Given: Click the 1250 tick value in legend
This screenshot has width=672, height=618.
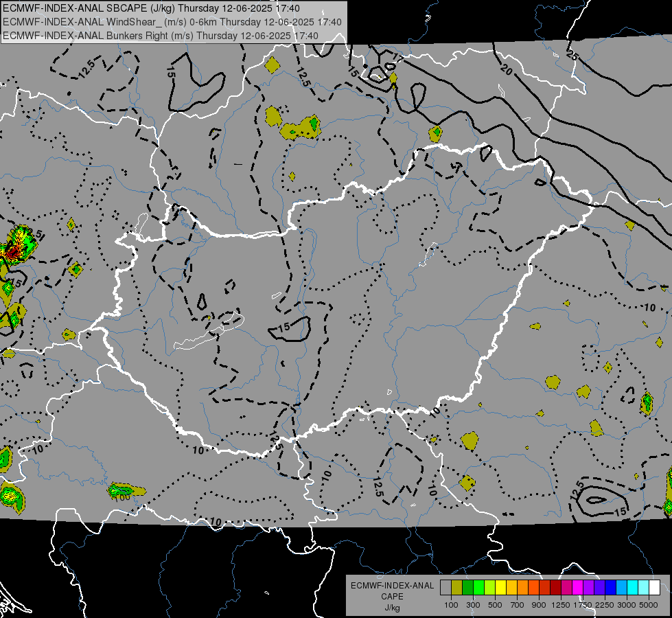Looking at the screenshot, I should pos(561,605).
